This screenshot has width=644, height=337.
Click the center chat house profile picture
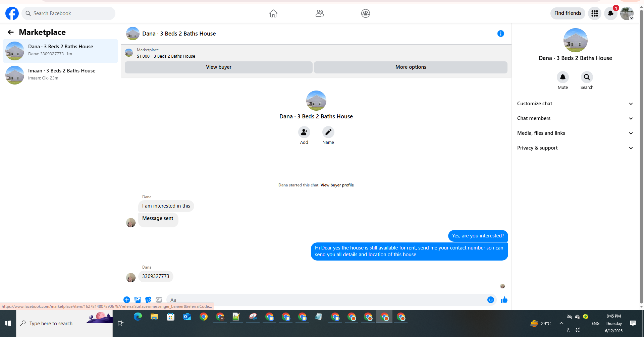pyautogui.click(x=316, y=101)
